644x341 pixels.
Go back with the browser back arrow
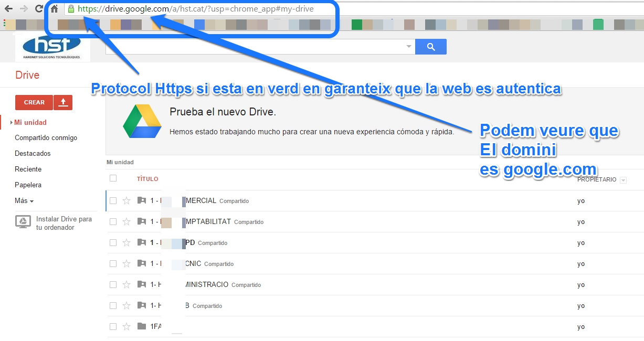(x=8, y=9)
